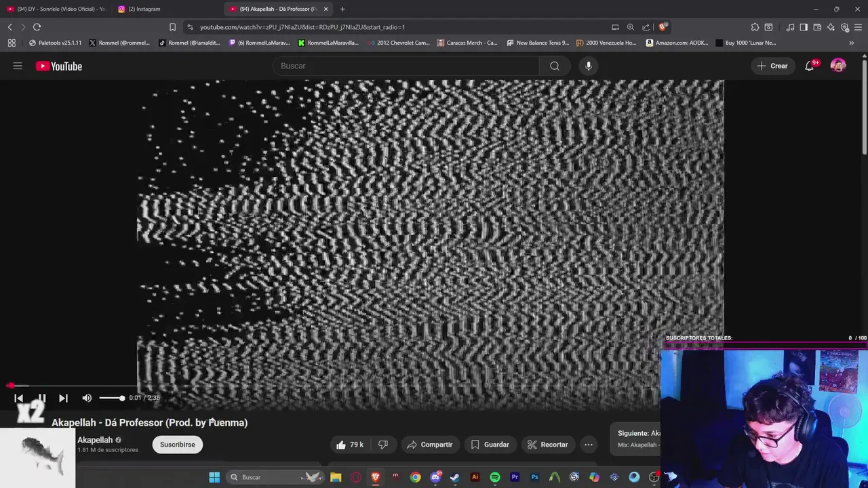Open Brave Shields lion icon

click(x=663, y=27)
